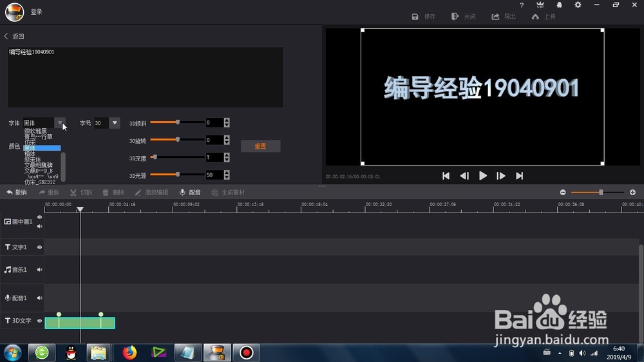Adjust the 3D深度 depth slider
This screenshot has width=644, height=362.
click(155, 157)
